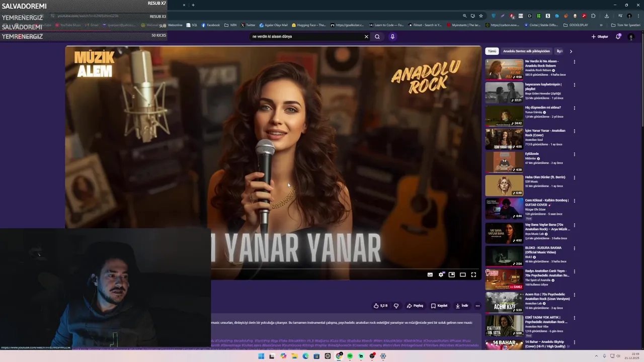644x362 pixels.
Task: Toggle theater mode in the player
Action: click(x=463, y=275)
